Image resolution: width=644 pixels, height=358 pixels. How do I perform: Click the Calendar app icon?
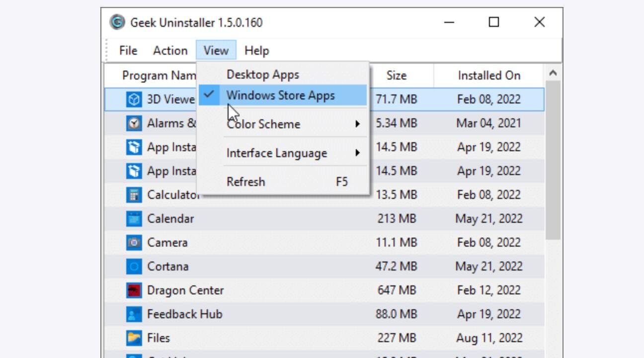coord(134,219)
